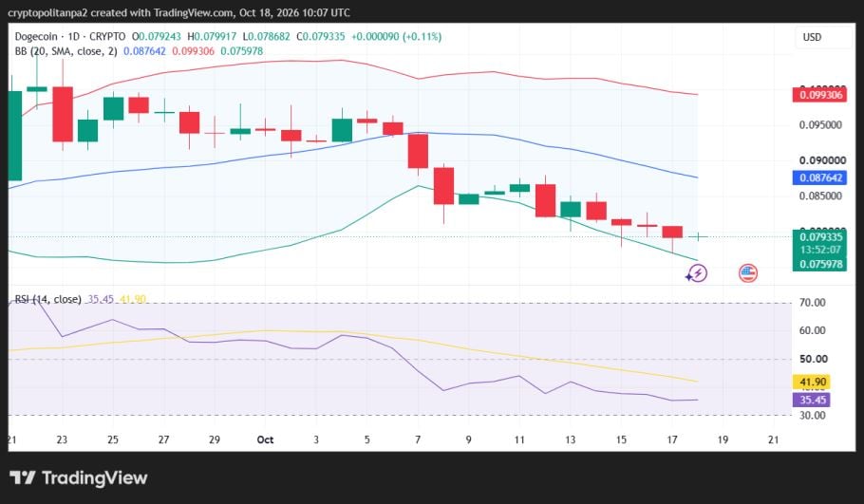Click the date 25 on the time axis

coord(112,439)
